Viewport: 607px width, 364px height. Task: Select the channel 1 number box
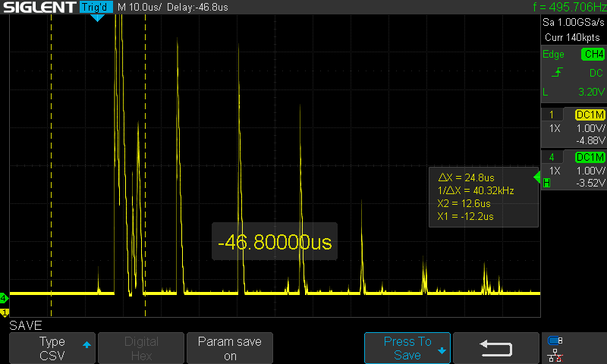coord(552,115)
